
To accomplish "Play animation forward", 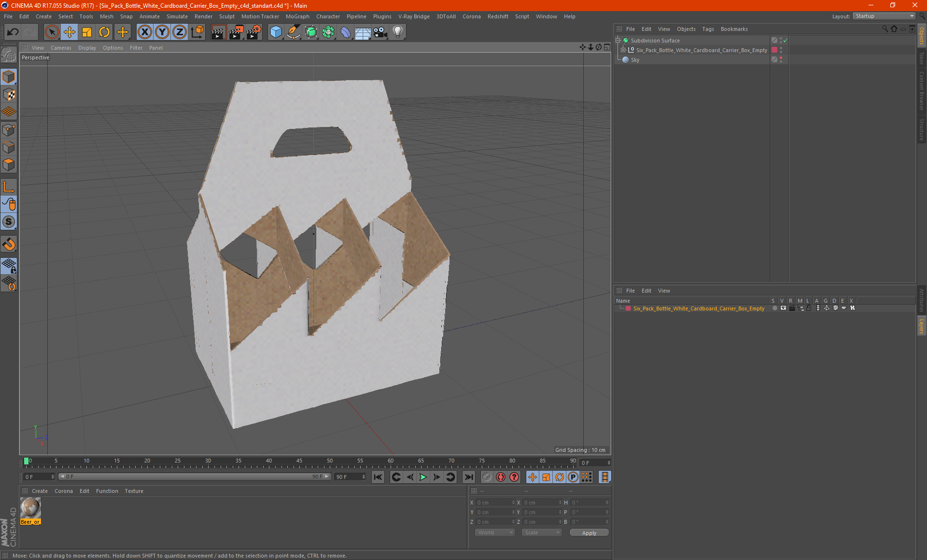I will pyautogui.click(x=423, y=477).
